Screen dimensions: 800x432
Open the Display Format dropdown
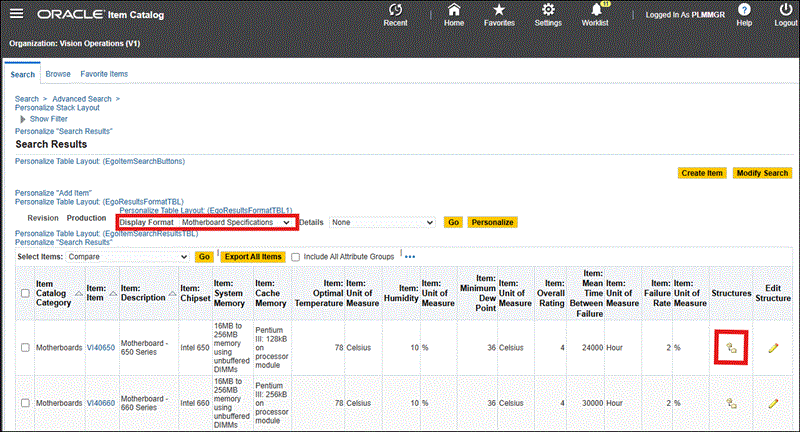coord(236,223)
